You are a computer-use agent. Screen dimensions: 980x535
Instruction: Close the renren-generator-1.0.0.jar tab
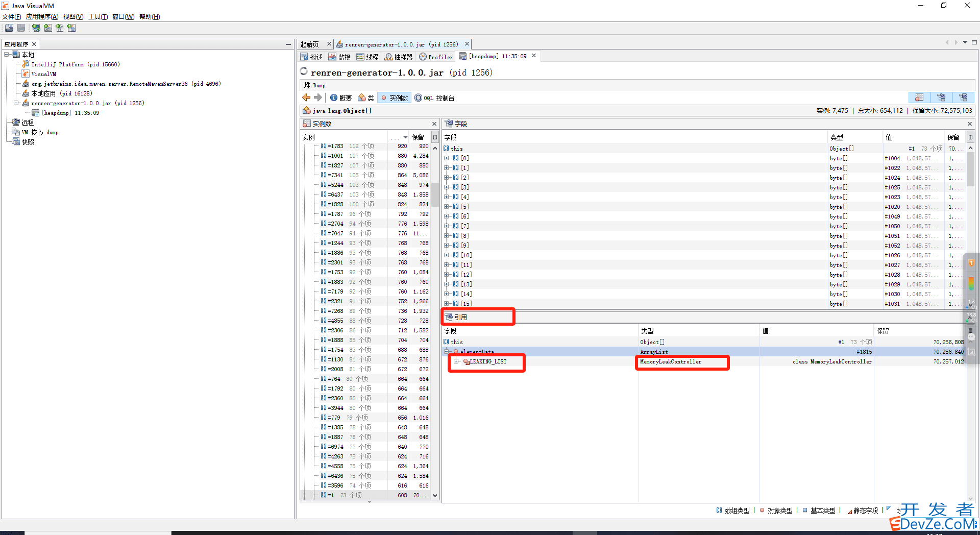(x=467, y=44)
